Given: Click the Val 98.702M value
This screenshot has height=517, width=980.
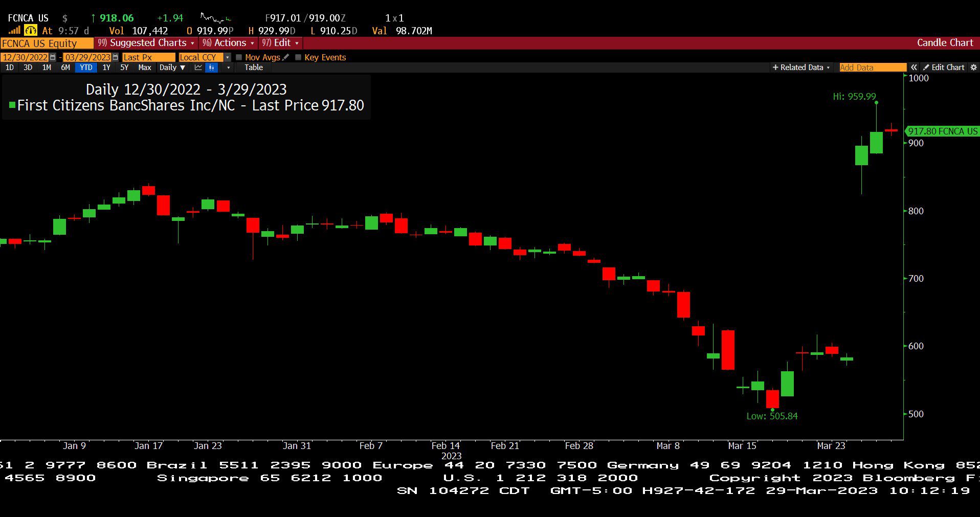Looking at the screenshot, I should point(402,31).
